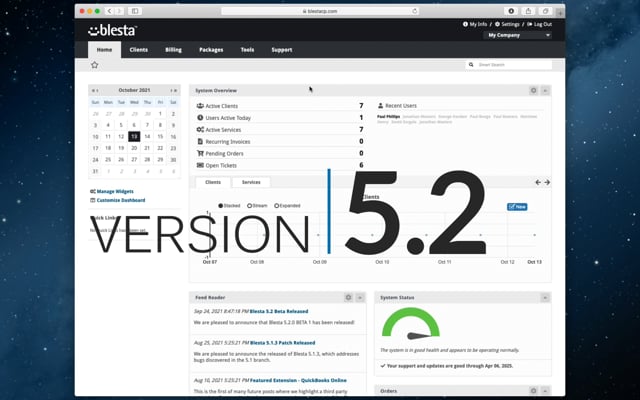Switch to the Services chart tab
Viewport: 640px width, 400px height.
(x=251, y=182)
